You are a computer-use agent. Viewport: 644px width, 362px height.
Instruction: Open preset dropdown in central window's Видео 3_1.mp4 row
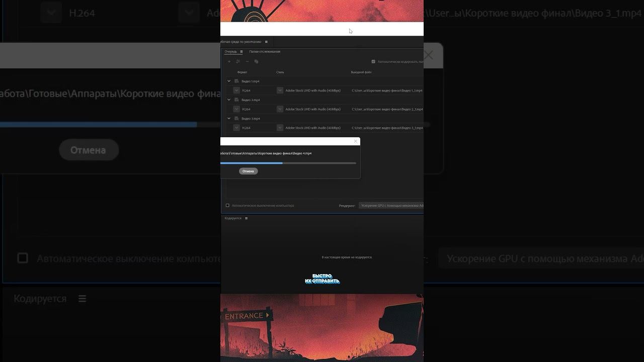point(280,128)
